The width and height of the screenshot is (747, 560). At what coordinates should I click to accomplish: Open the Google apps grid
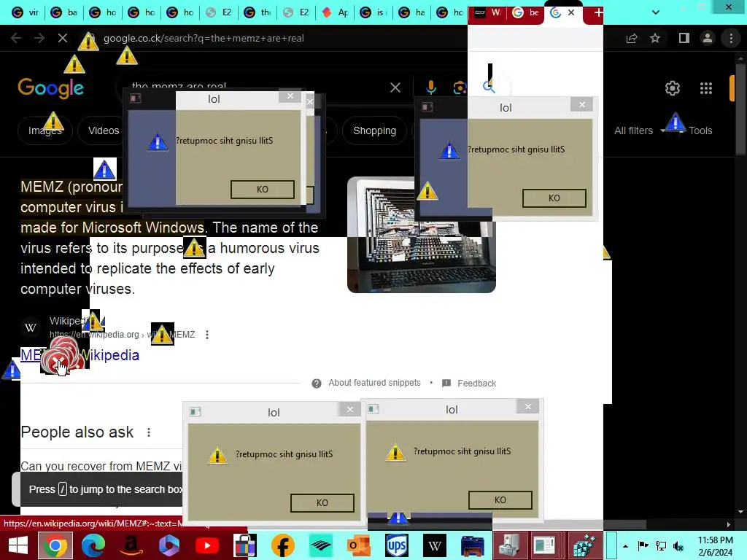pos(706,88)
